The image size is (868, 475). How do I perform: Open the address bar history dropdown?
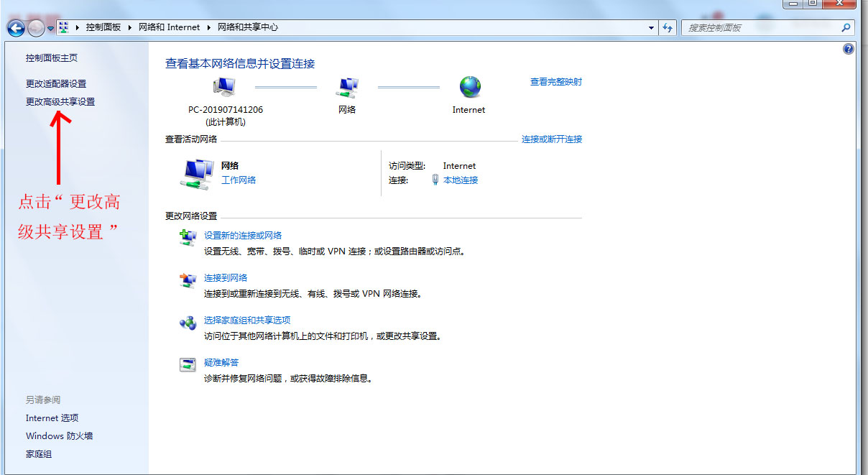click(651, 27)
